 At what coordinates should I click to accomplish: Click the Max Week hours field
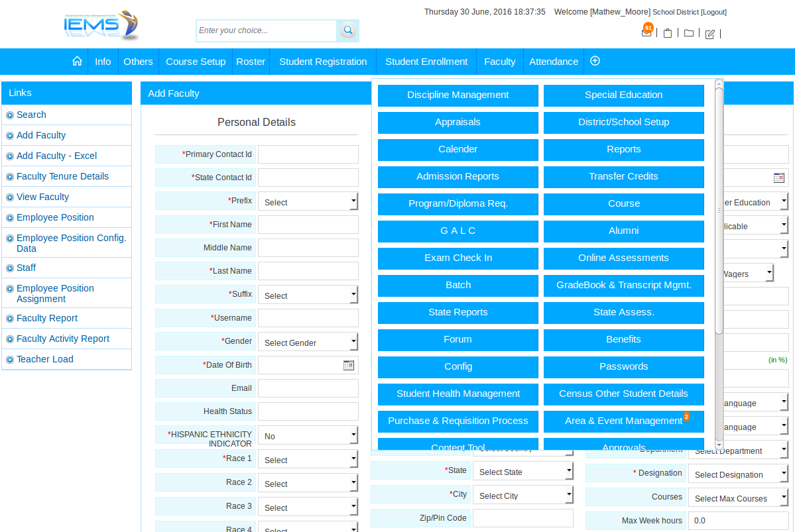point(738,520)
